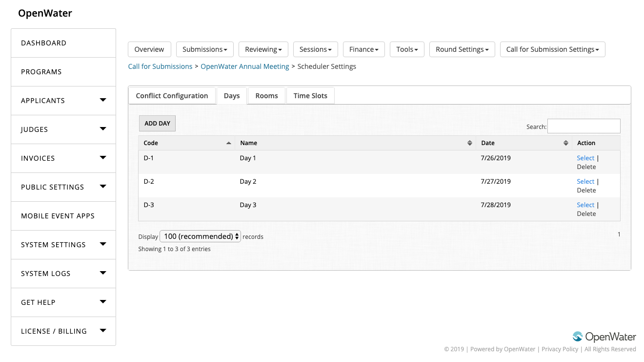Click page number 1 in pagination
This screenshot has height=362, width=644.
pos(619,234)
